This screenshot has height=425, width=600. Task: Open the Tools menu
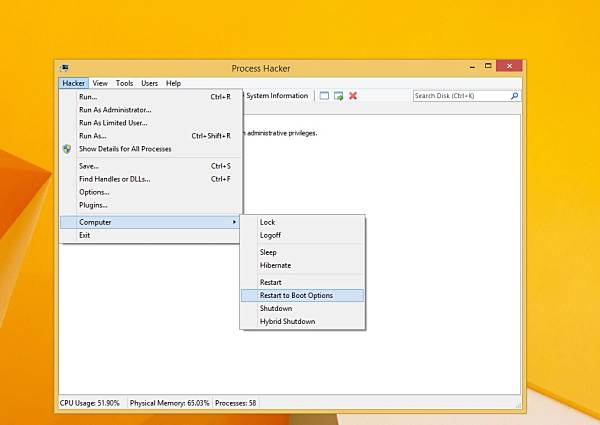(124, 83)
